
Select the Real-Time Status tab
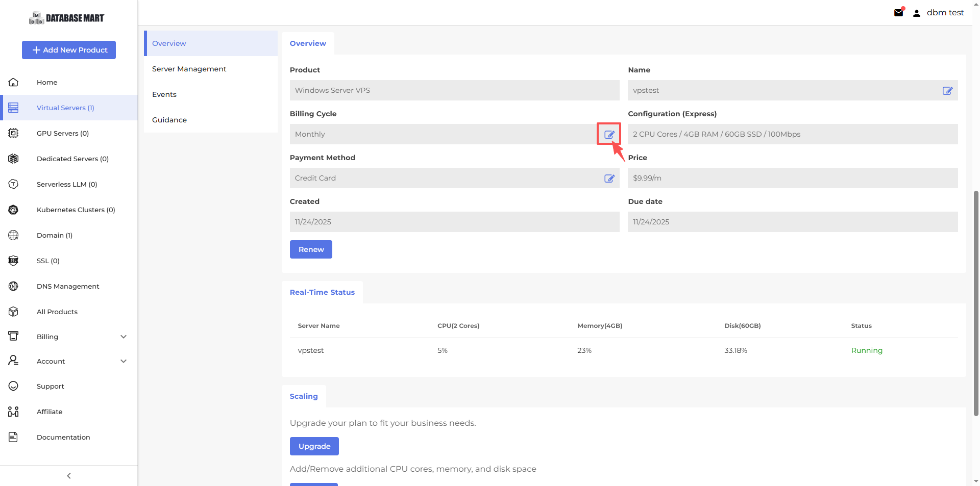coord(322,292)
